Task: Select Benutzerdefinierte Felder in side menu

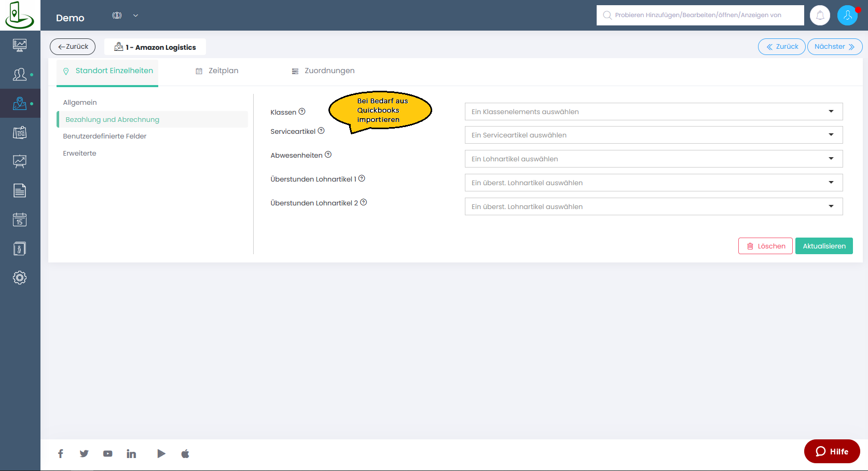Action: [105, 136]
